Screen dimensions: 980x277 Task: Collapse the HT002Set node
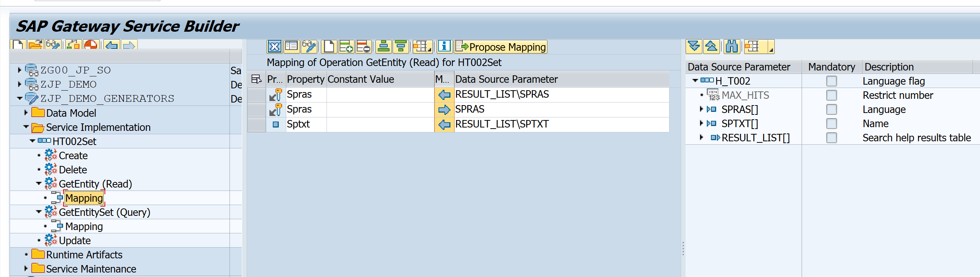point(32,141)
